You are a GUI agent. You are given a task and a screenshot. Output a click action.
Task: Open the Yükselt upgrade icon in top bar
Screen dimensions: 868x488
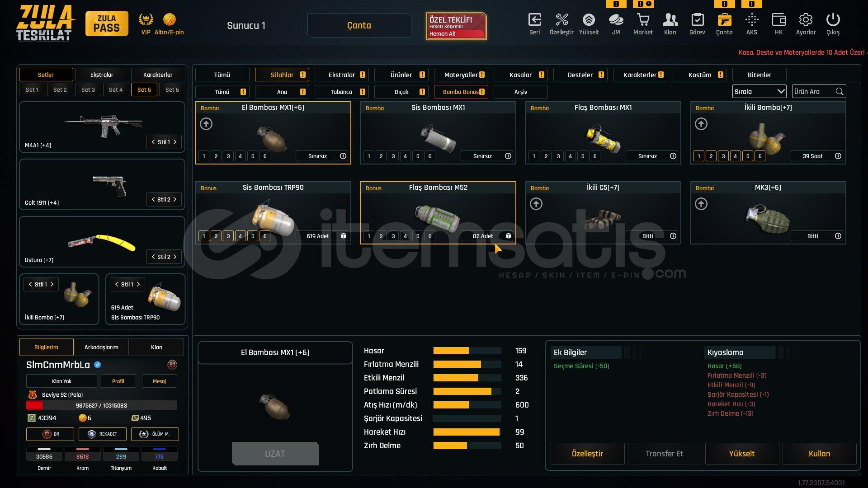coord(589,20)
